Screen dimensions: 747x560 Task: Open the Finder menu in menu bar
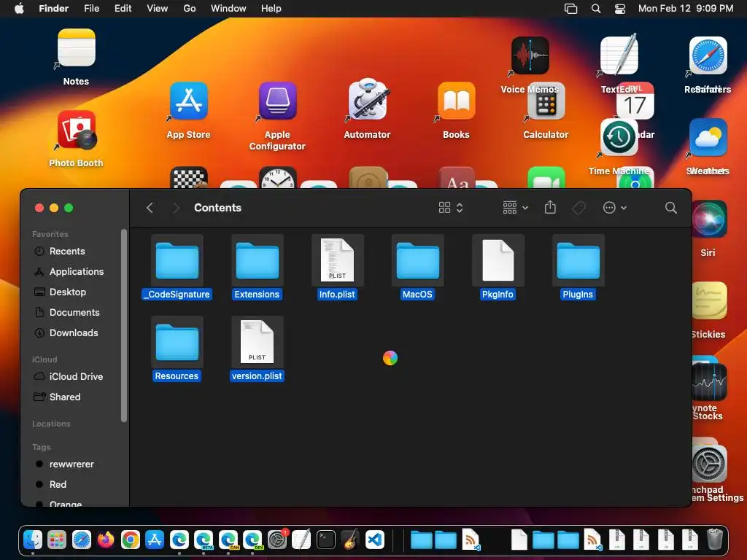(x=53, y=8)
